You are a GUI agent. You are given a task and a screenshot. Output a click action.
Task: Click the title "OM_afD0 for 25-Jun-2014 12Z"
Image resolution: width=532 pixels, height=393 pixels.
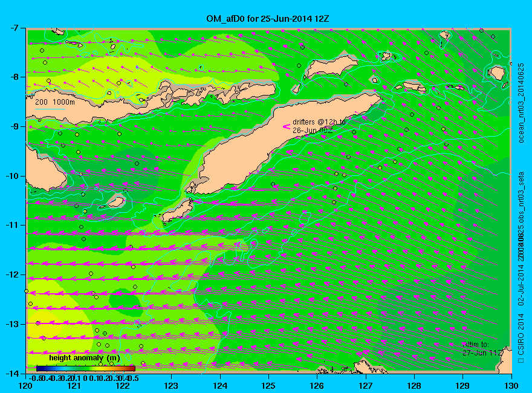coord(268,19)
